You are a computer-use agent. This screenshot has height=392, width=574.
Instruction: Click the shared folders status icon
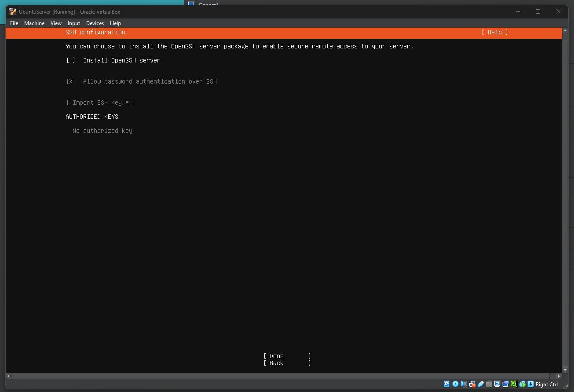coord(489,384)
